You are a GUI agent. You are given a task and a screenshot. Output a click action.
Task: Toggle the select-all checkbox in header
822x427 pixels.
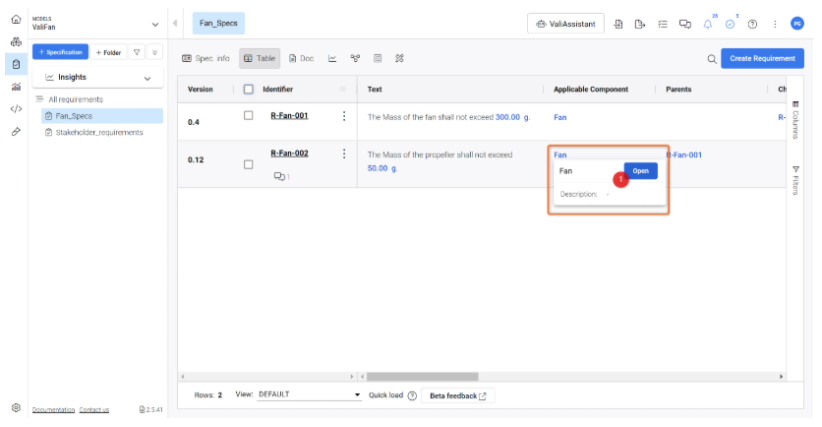coord(248,89)
